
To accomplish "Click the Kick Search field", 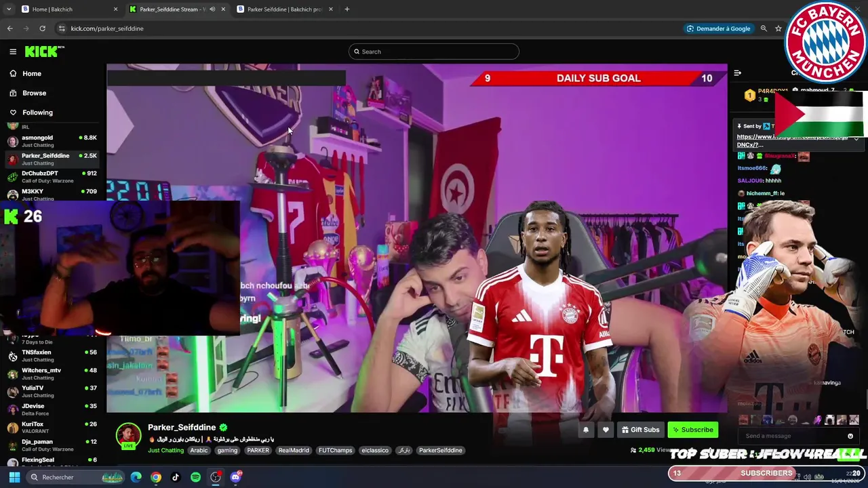I will pyautogui.click(x=434, y=52).
